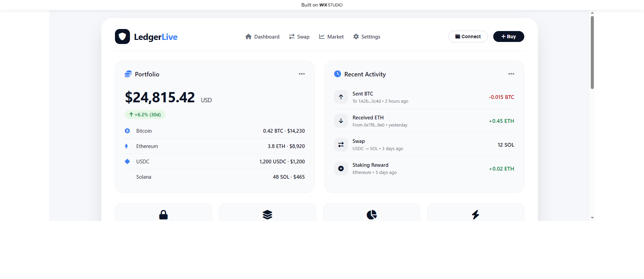Click the 'From 0x7f8...9e0 • yesterday' detail

point(380,125)
